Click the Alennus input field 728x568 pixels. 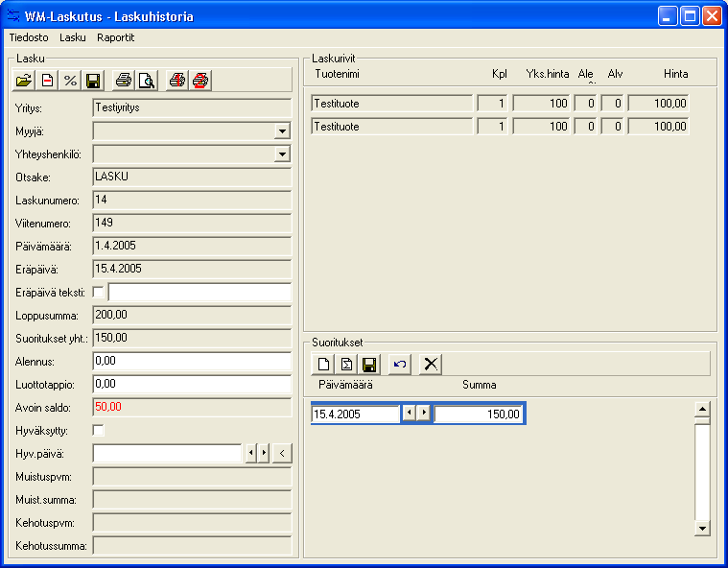[x=192, y=362]
